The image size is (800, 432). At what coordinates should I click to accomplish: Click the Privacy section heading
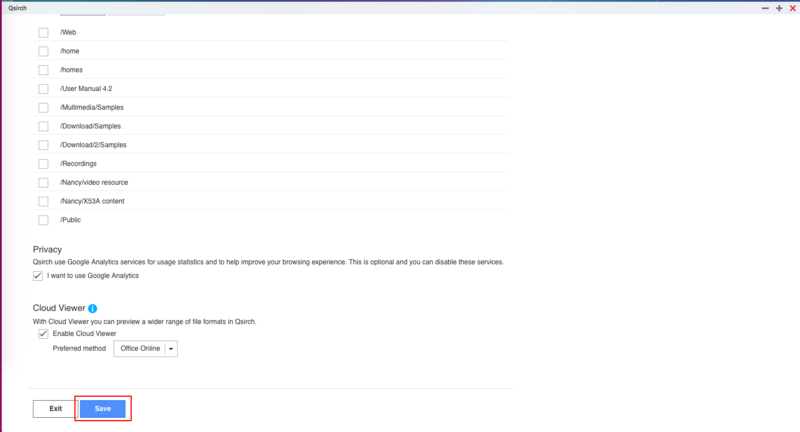point(47,249)
